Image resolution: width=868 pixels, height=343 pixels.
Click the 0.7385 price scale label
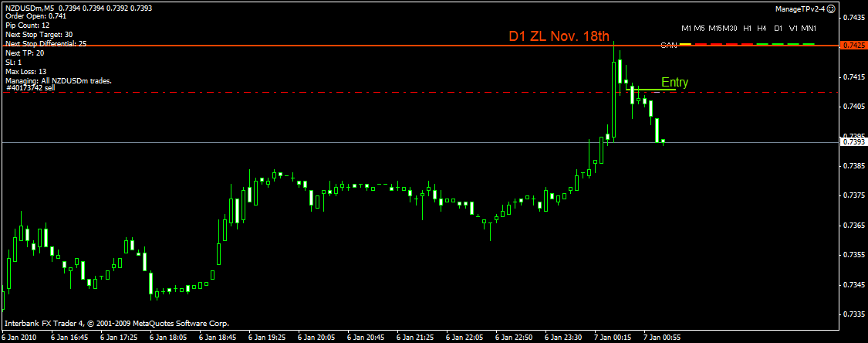(853, 165)
